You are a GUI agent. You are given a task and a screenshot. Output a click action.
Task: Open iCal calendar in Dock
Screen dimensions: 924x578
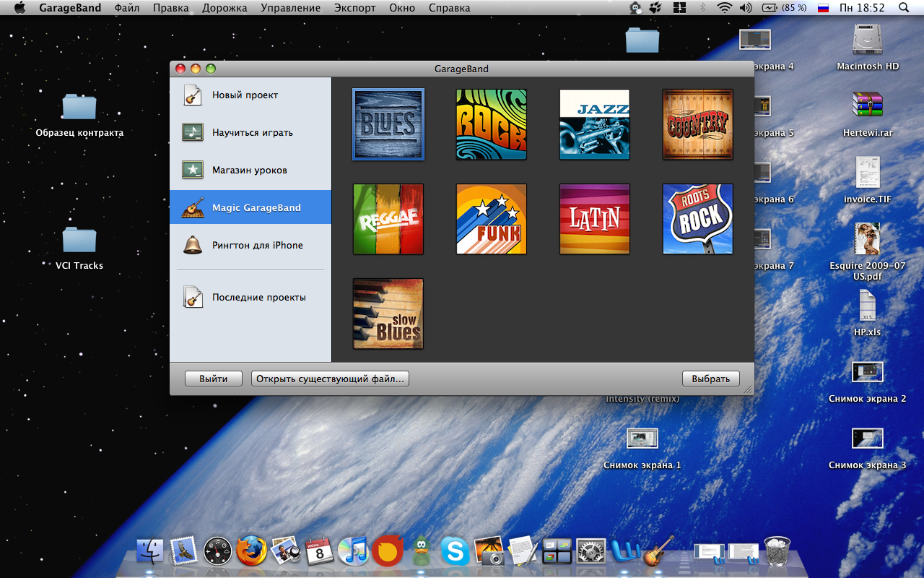pyautogui.click(x=319, y=551)
